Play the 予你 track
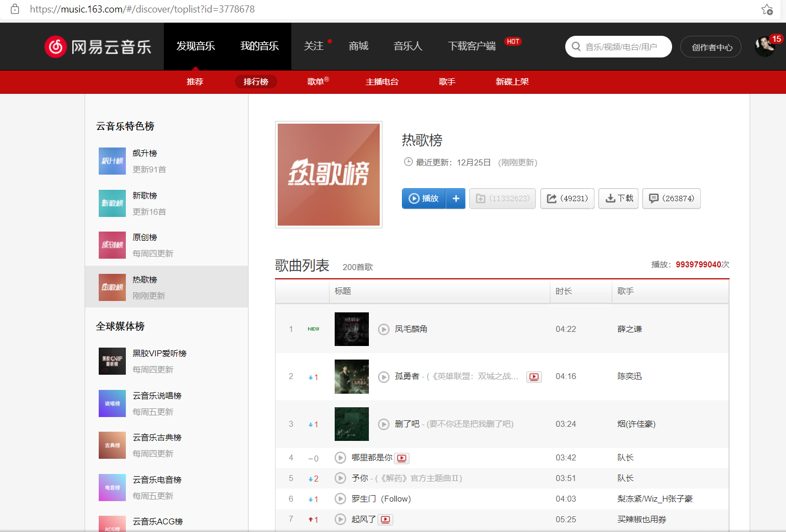 pos(340,478)
